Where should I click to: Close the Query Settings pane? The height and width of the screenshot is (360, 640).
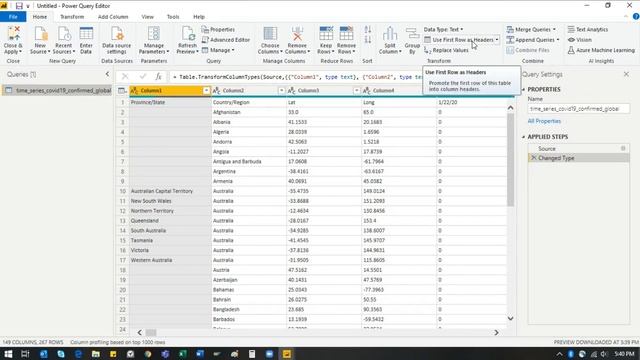point(627,74)
